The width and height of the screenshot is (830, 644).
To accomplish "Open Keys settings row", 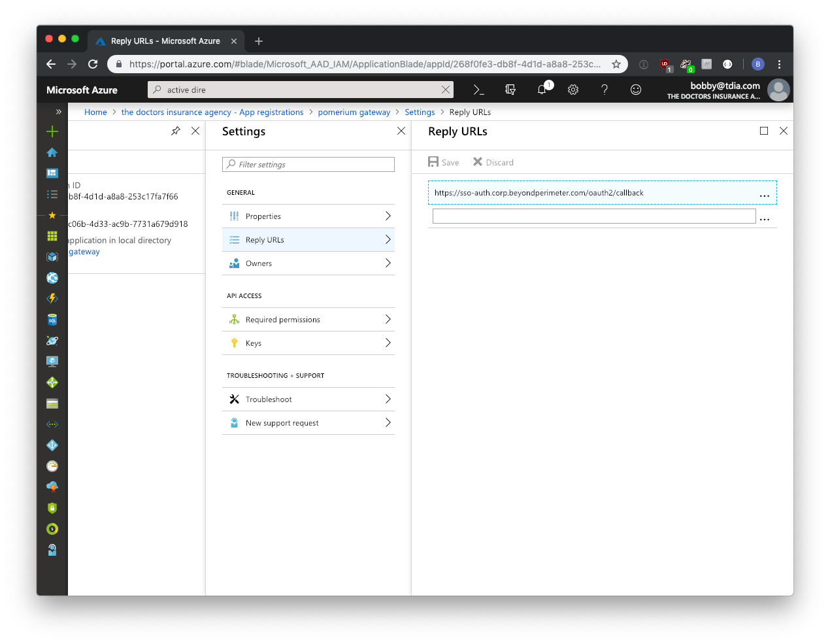I will click(308, 343).
